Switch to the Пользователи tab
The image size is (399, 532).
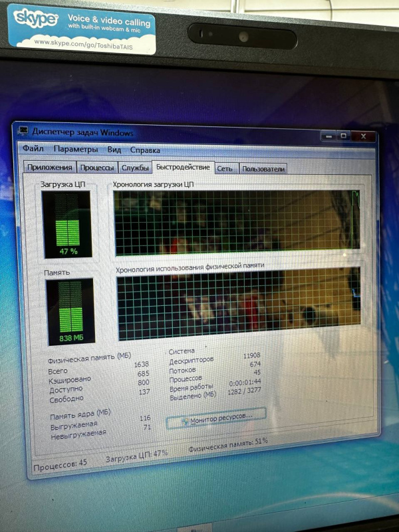pyautogui.click(x=263, y=169)
